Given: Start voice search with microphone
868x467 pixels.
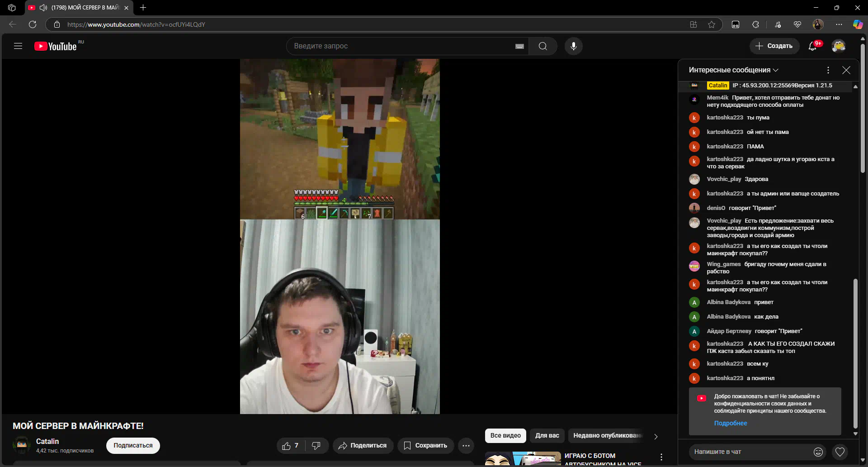Looking at the screenshot, I should [x=574, y=46].
